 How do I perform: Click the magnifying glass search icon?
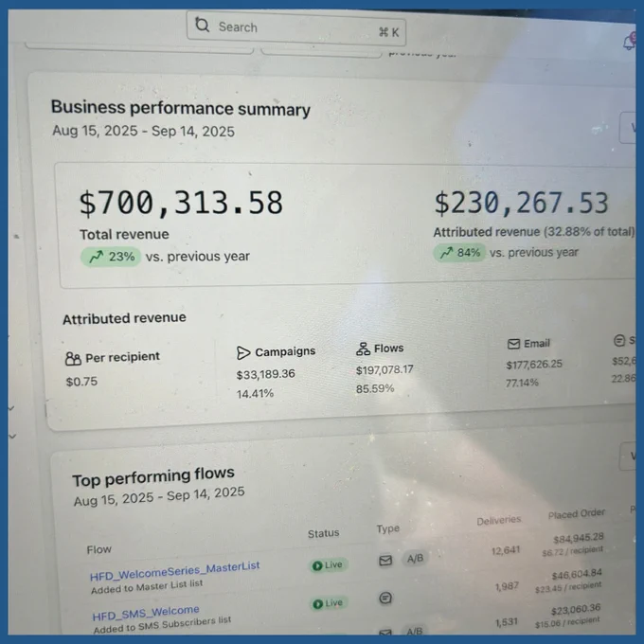202,25
